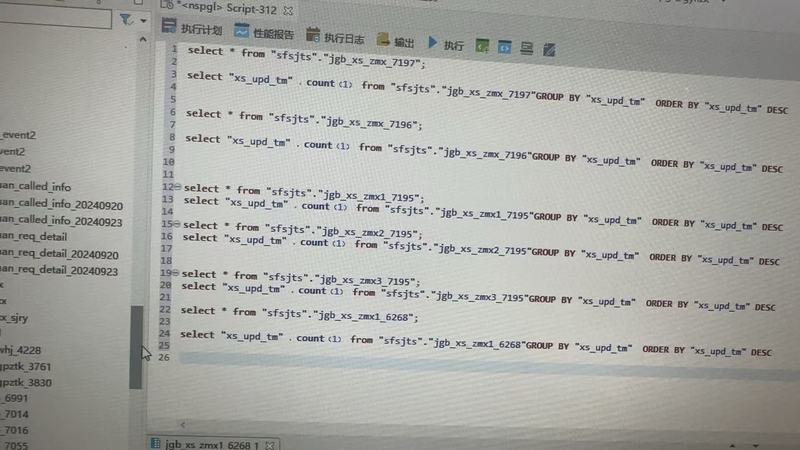This screenshot has height=450, width=800.
Task: Select tree item x_sjry
Action: (x=14, y=318)
